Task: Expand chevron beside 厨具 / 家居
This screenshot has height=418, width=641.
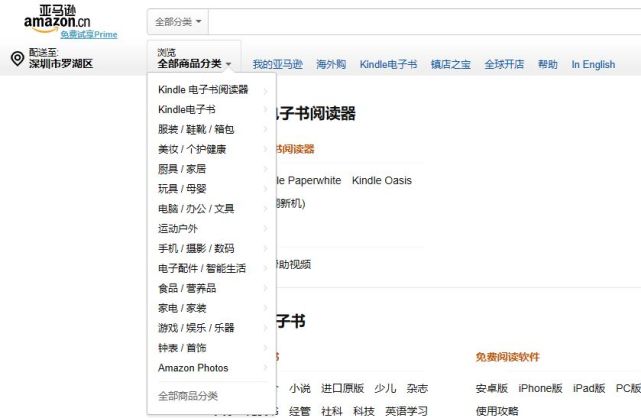Action: tap(266, 169)
